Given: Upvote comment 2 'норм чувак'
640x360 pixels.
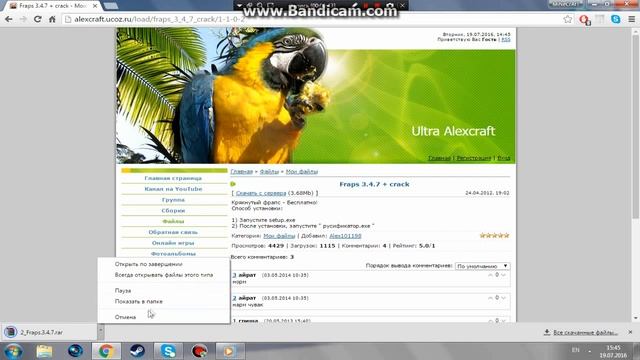Looking at the screenshot, I should [490, 298].
